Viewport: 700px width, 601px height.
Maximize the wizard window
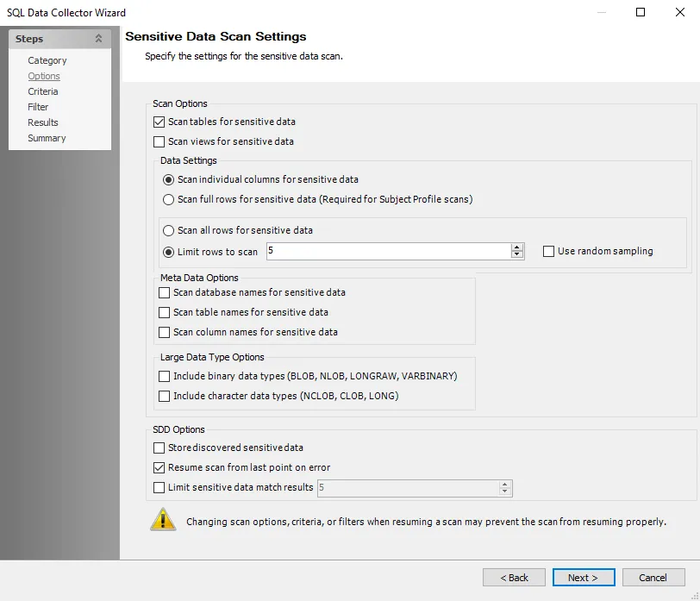(x=641, y=12)
